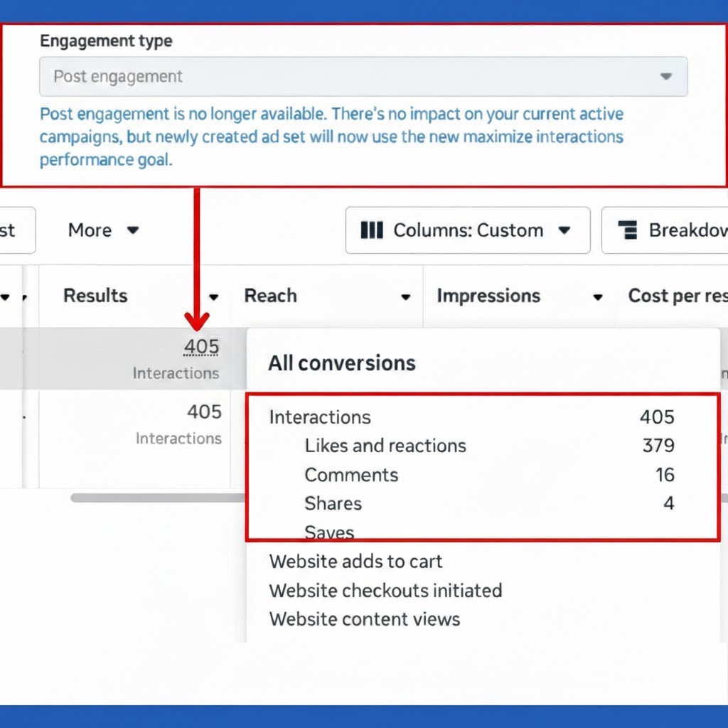The height and width of the screenshot is (728, 728).
Task: Click the All conversions heading
Action: point(342,363)
